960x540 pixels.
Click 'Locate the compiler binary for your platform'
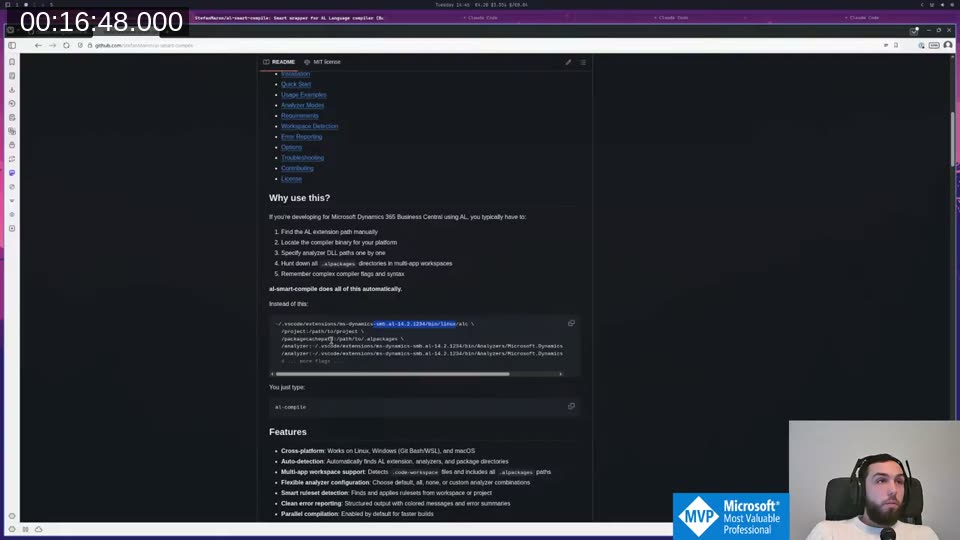click(x=339, y=242)
